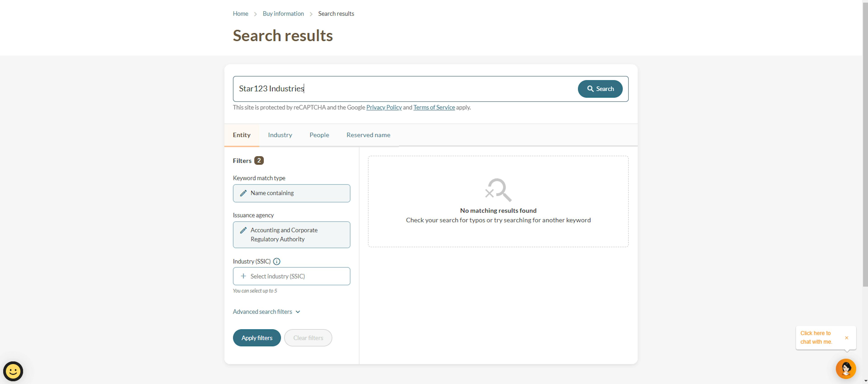
Task: Click the Search results breadcrumb text
Action: click(x=336, y=14)
